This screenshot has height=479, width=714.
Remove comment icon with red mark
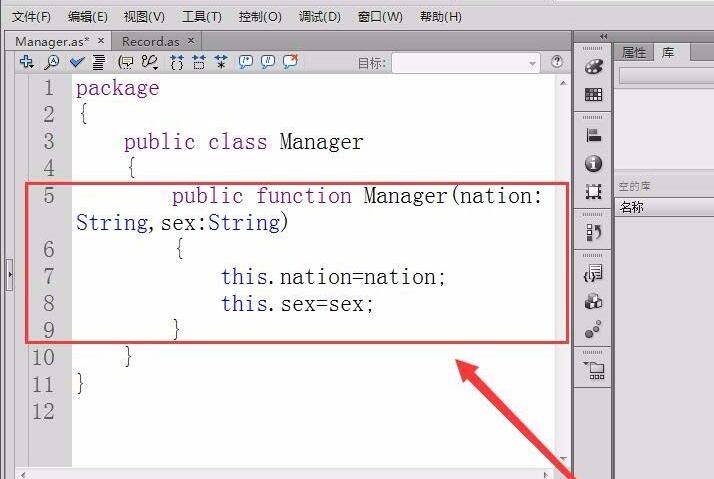tap(291, 61)
